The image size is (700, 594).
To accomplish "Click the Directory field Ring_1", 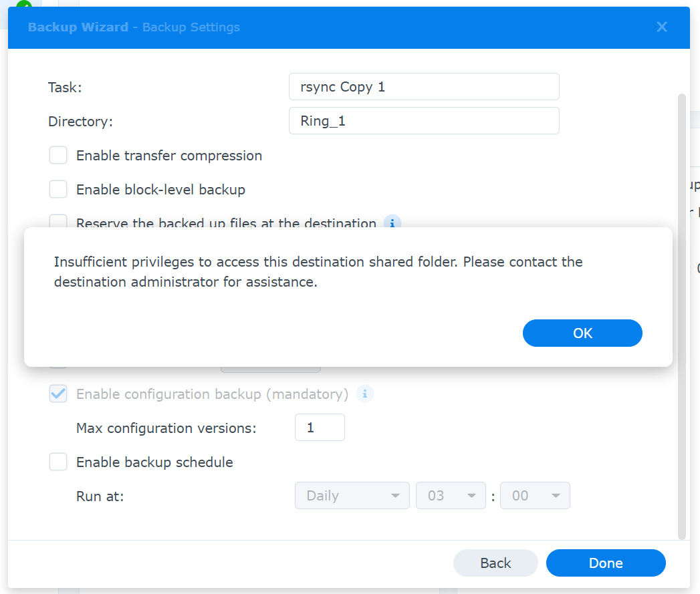I will point(424,120).
